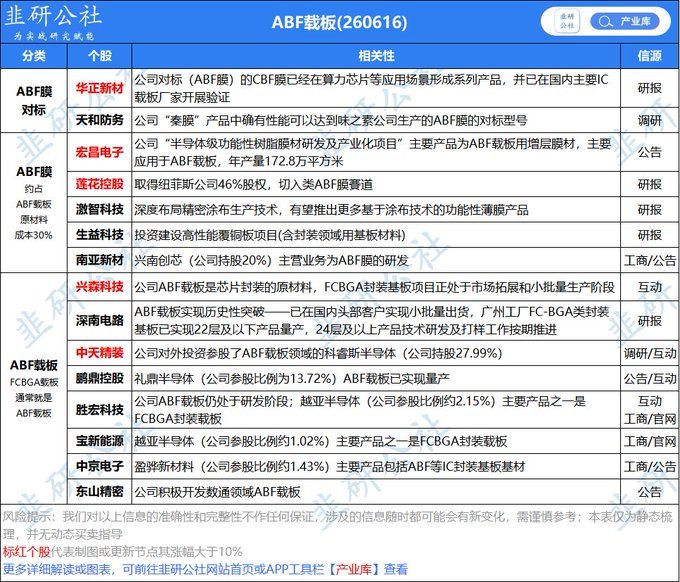Click 公告 source for 东山精密
The image size is (680, 582).
[x=650, y=491]
